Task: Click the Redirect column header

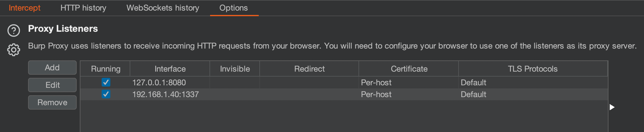Action: pos(309,69)
